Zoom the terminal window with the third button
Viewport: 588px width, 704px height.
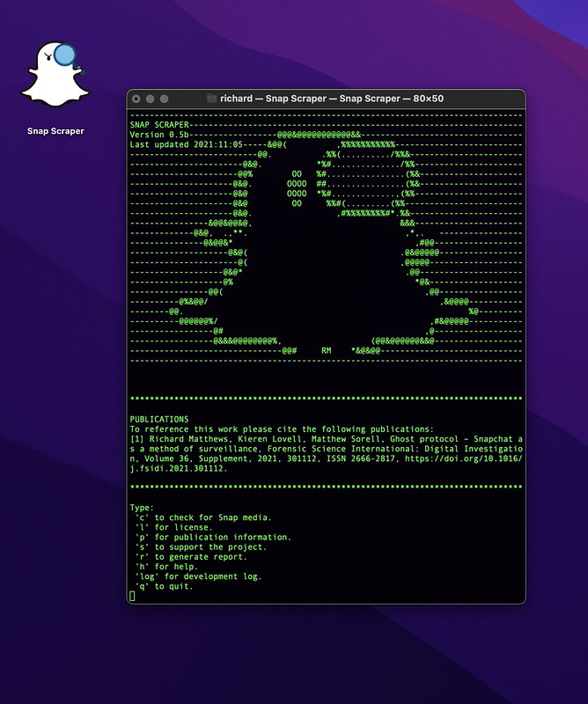click(164, 99)
